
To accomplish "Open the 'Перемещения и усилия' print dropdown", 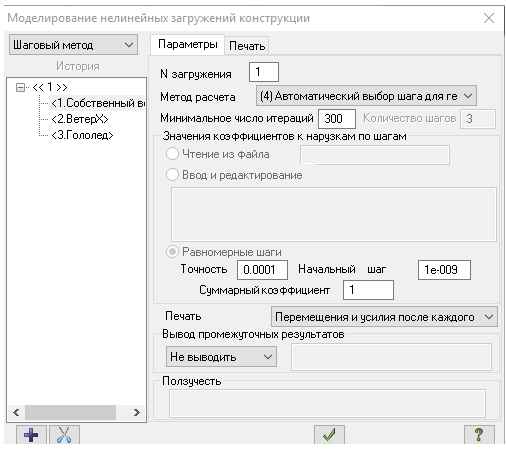I will coord(384,317).
